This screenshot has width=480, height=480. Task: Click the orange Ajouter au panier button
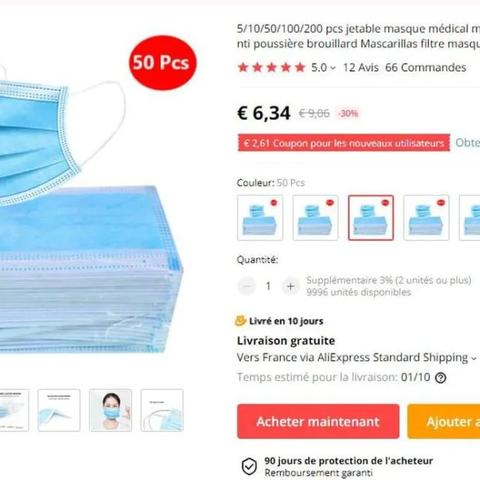(444, 421)
